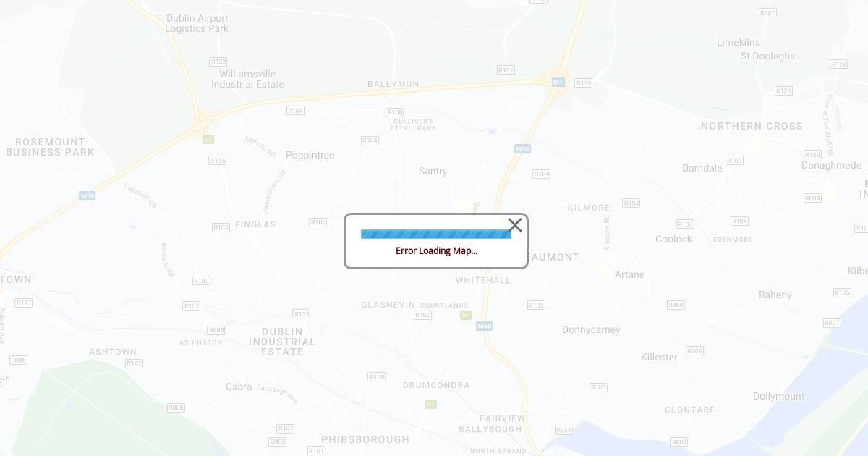Select the R122 road marker

click(x=218, y=62)
